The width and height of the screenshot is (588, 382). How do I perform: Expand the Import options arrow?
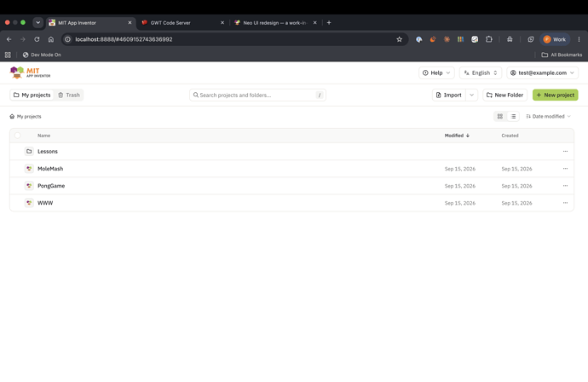click(472, 95)
